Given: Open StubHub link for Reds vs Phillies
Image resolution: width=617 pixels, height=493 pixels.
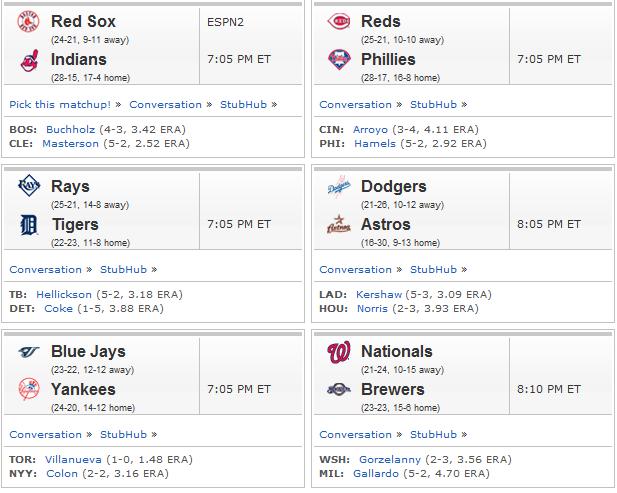Looking at the screenshot, I should coord(433,105).
